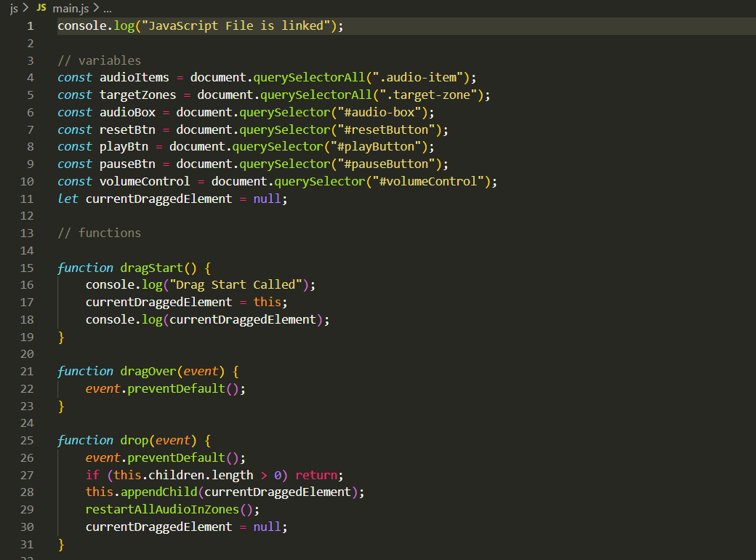
Task: Click the return keyword in drop function
Action: pos(316,475)
